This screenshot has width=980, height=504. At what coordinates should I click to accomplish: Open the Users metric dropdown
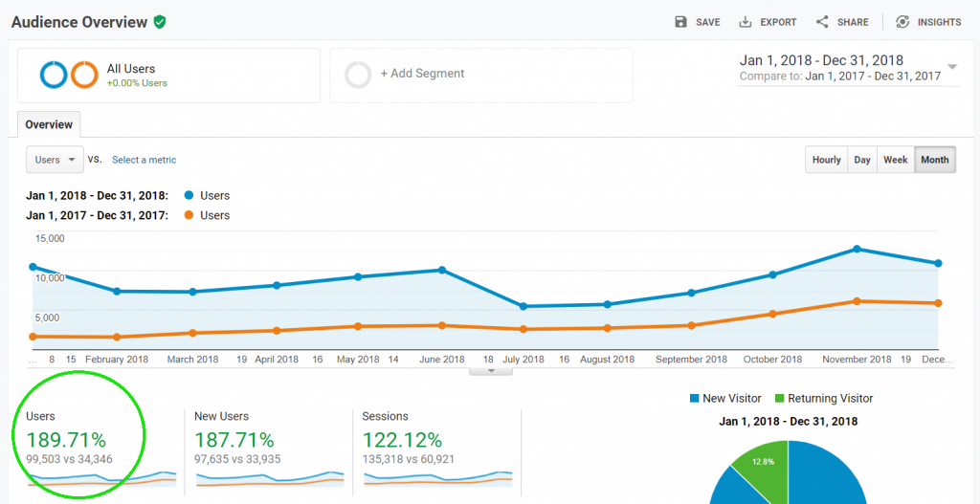click(x=55, y=160)
